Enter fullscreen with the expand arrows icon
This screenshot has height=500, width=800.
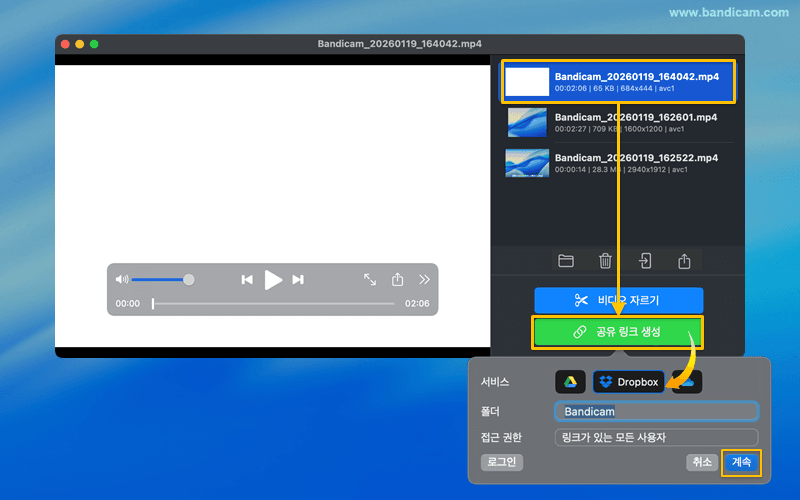(x=370, y=280)
